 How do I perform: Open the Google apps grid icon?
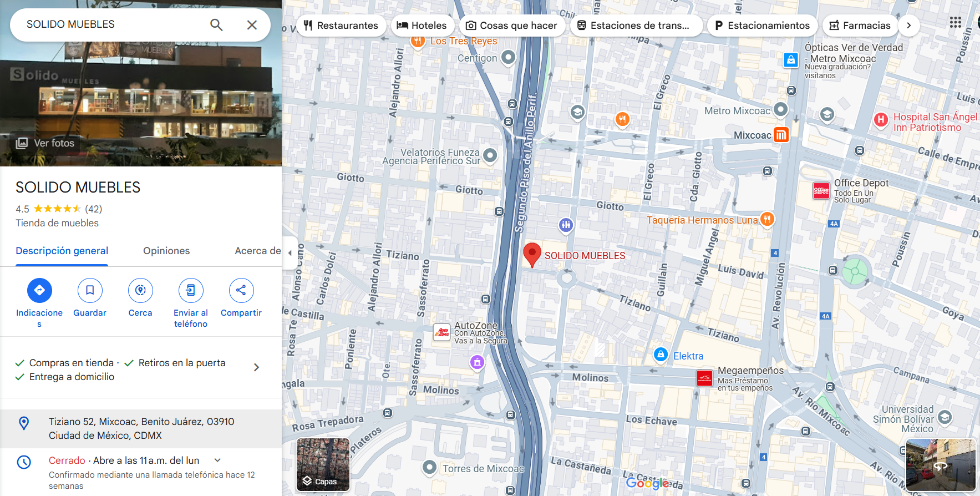pos(955,22)
